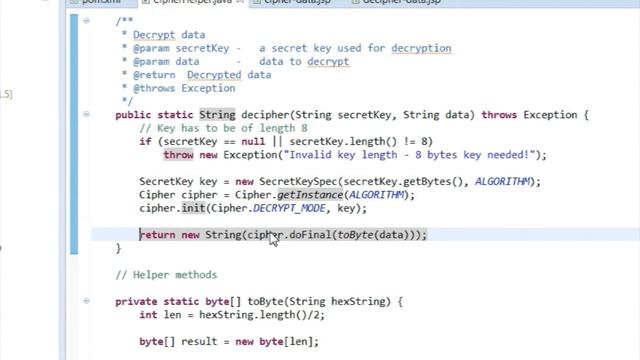
Task: Click the word 'Decrypt' in 'Decrypt data' comment
Action: 154,35
